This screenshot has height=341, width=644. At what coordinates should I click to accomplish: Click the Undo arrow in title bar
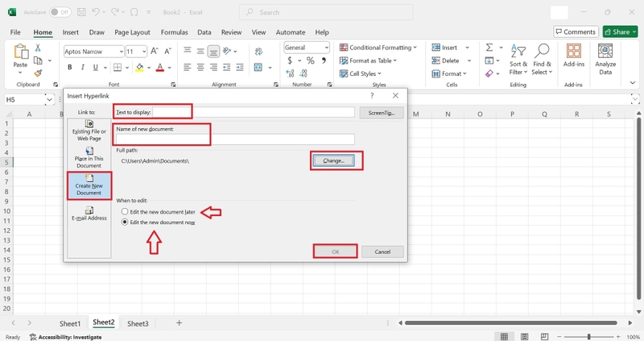pos(96,12)
